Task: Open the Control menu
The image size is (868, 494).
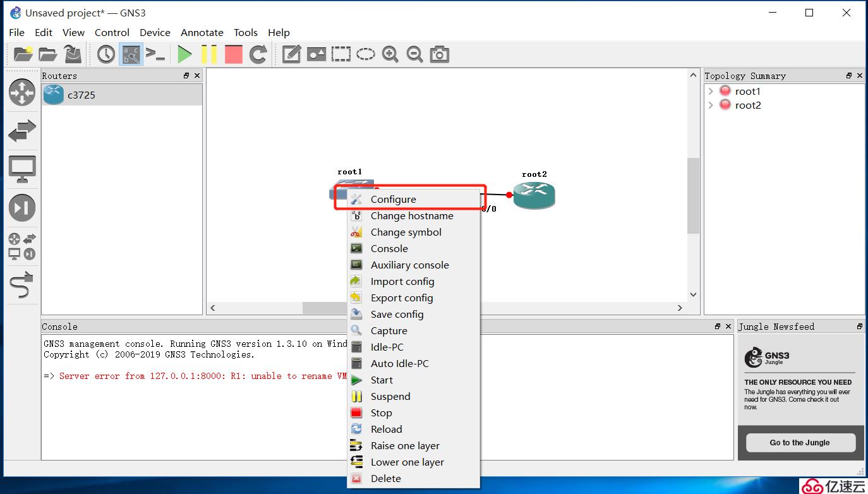Action: [112, 32]
